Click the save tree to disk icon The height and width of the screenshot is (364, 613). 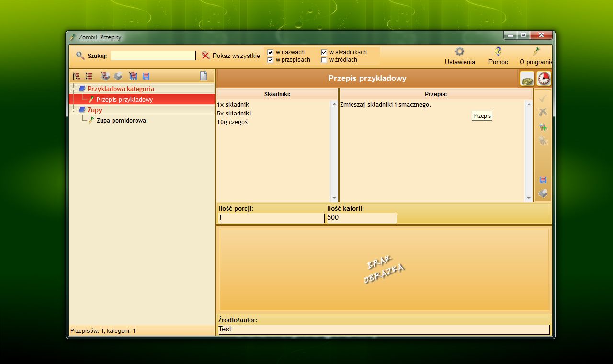coord(133,76)
